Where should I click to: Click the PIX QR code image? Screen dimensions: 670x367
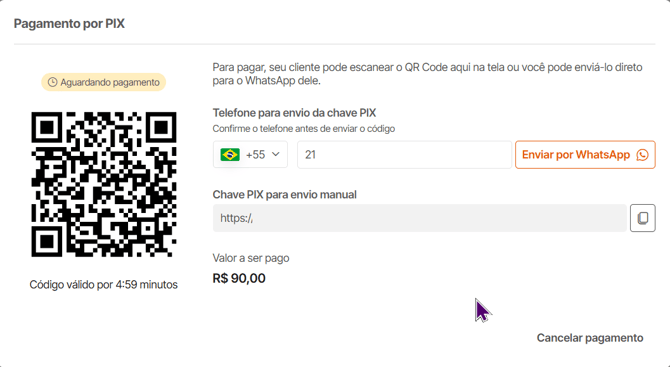[x=104, y=185]
